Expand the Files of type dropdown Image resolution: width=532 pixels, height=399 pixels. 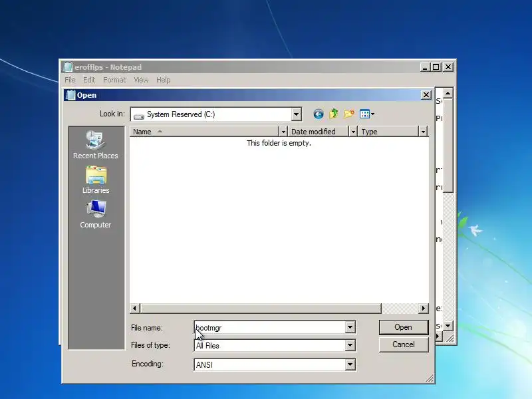pos(350,345)
